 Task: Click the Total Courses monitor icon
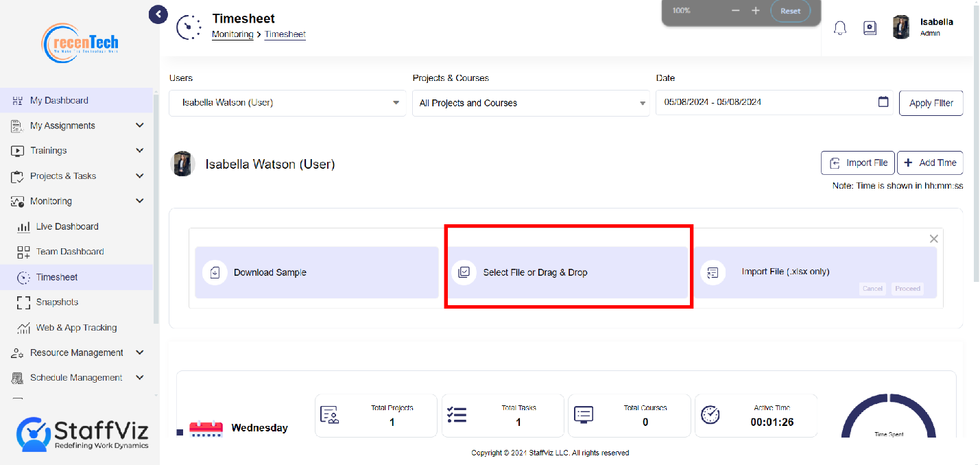[584, 414]
